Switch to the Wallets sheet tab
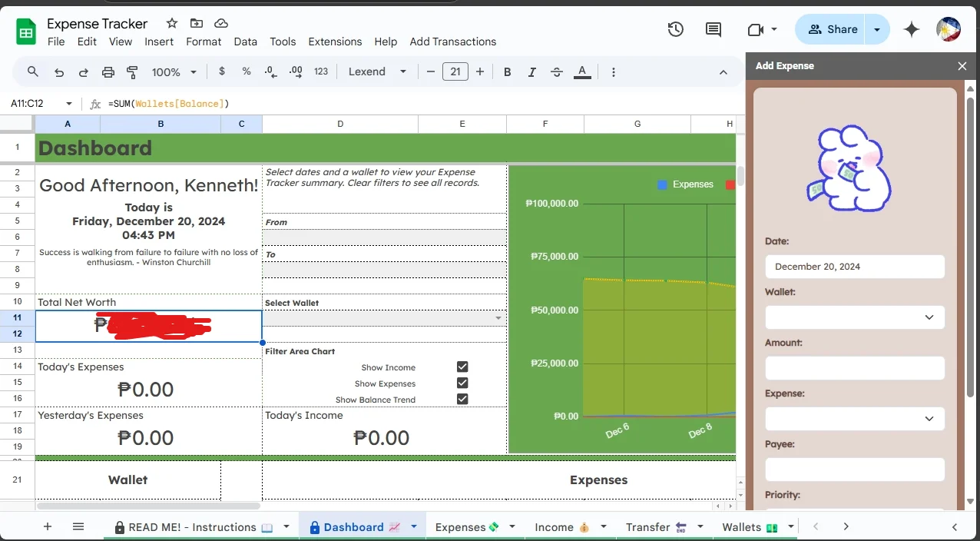 [x=750, y=526]
